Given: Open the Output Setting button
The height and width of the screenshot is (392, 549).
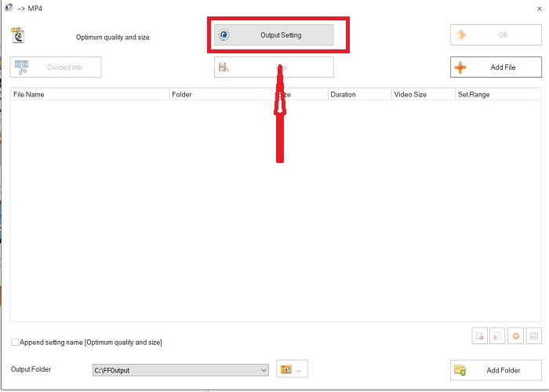Looking at the screenshot, I should [x=274, y=34].
